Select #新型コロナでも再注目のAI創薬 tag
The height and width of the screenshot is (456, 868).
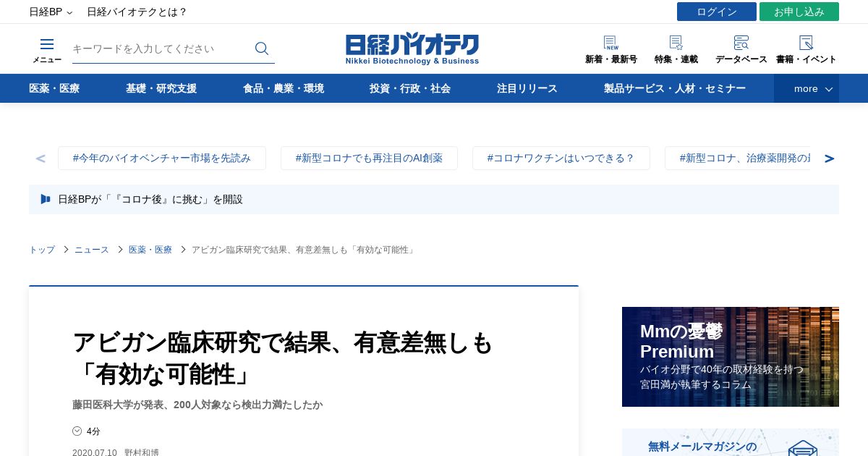[x=369, y=158]
